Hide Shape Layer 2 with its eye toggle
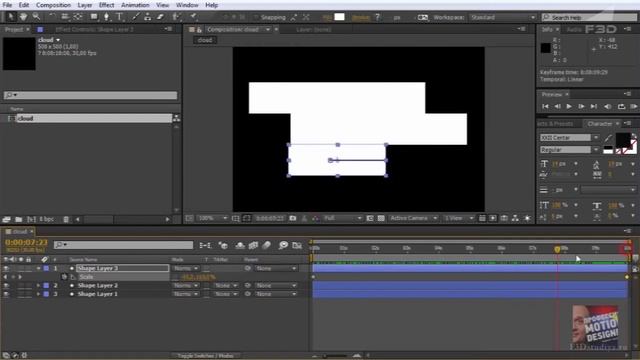This screenshot has height=360, width=640. pyautogui.click(x=6, y=285)
